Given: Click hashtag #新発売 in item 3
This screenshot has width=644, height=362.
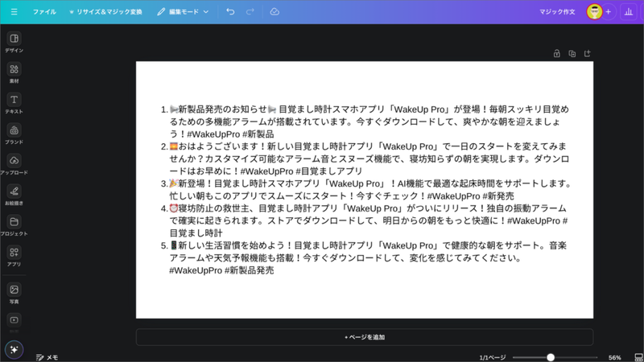Looking at the screenshot, I should tap(498, 196).
